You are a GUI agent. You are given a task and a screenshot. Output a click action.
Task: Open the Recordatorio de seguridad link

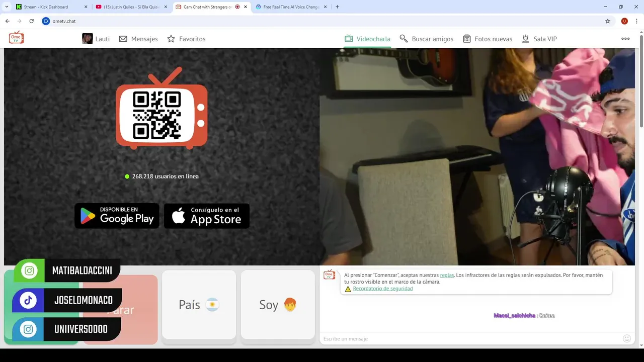point(383,289)
